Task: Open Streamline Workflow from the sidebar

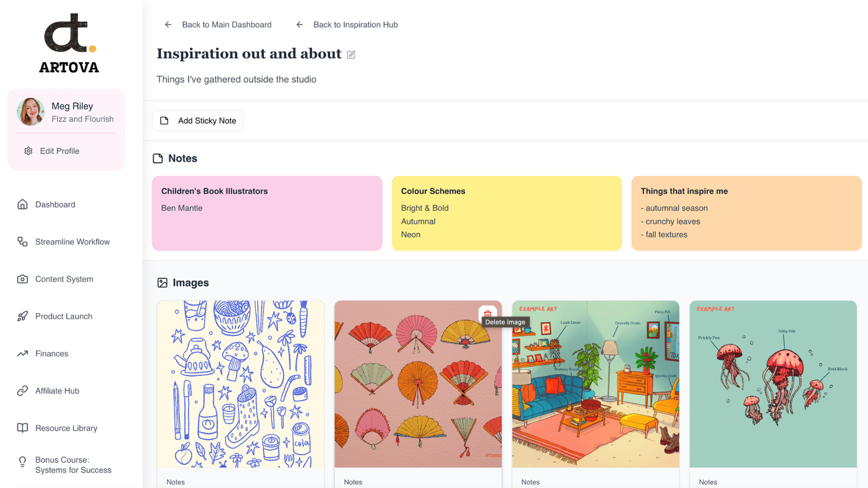Action: click(72, 242)
